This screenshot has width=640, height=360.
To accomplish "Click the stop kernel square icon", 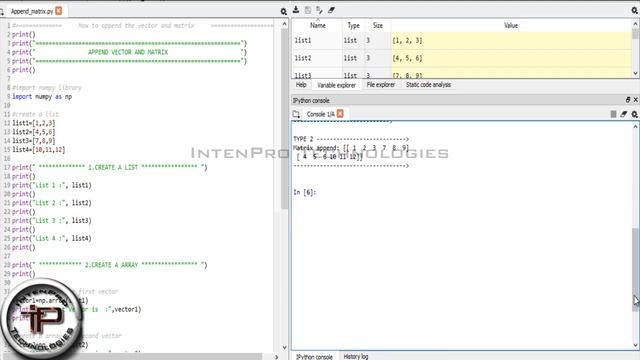I will pos(613,114).
